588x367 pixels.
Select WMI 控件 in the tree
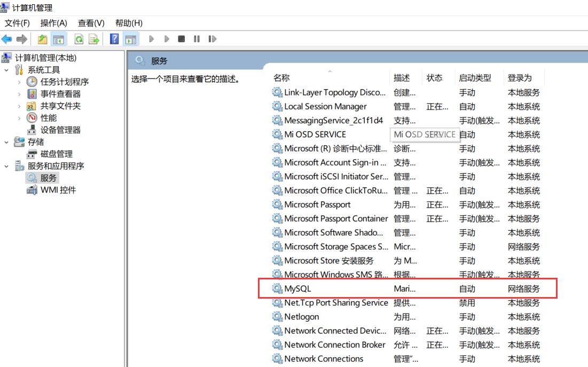[x=58, y=190]
